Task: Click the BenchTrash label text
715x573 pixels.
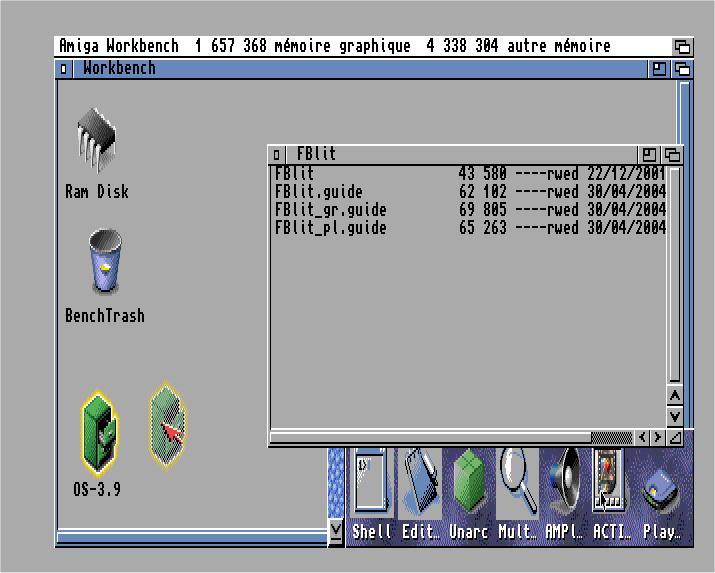Action: pos(105,315)
